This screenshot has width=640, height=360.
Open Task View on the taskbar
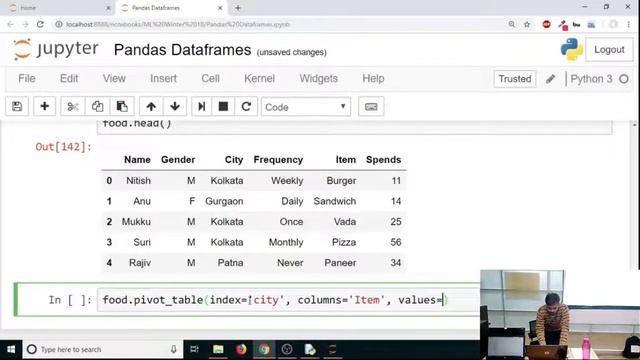195,349
